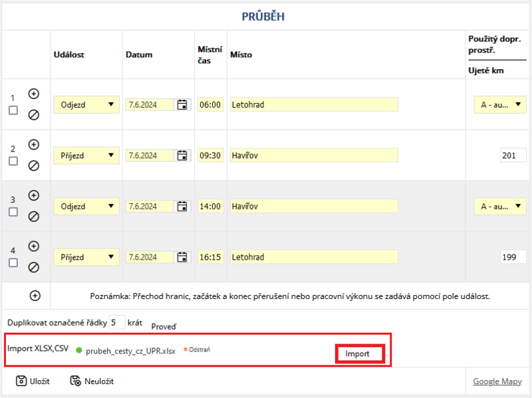Add a row after row 1 (plus icon)
Viewport: 532px width, 398px height.
pyautogui.click(x=34, y=94)
